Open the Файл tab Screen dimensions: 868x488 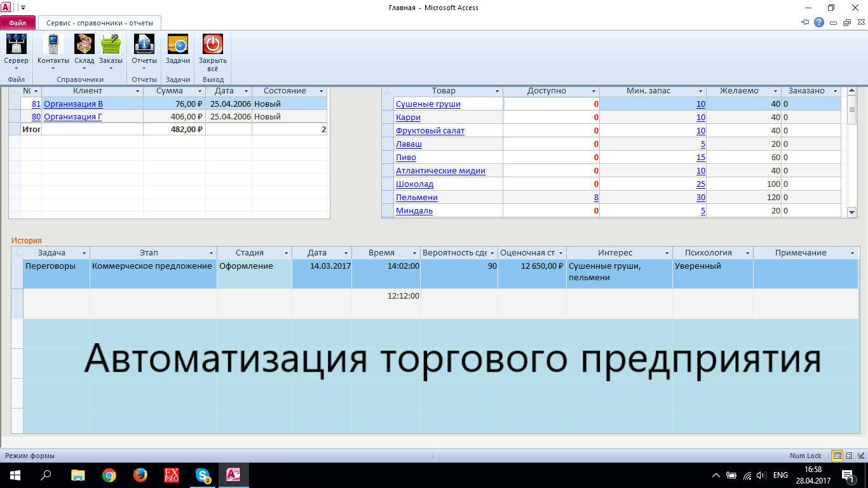(18, 22)
